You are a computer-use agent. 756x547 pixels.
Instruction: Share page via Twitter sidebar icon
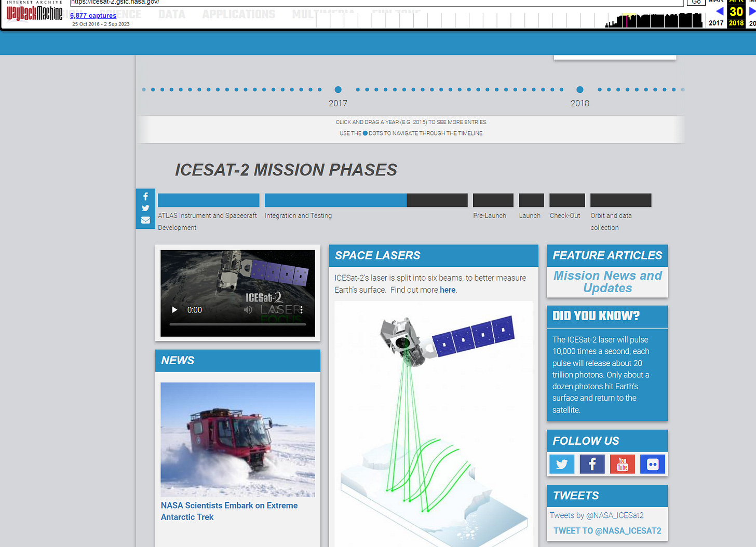[x=145, y=208]
